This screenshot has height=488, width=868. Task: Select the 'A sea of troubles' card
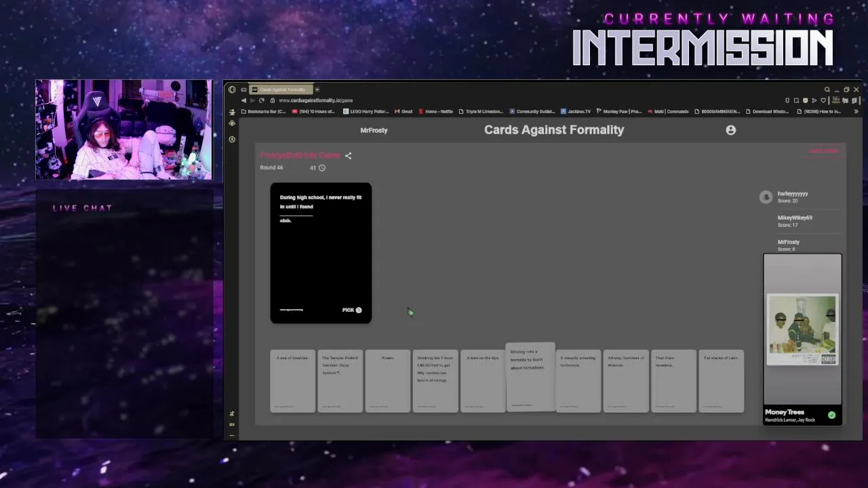[x=293, y=381]
